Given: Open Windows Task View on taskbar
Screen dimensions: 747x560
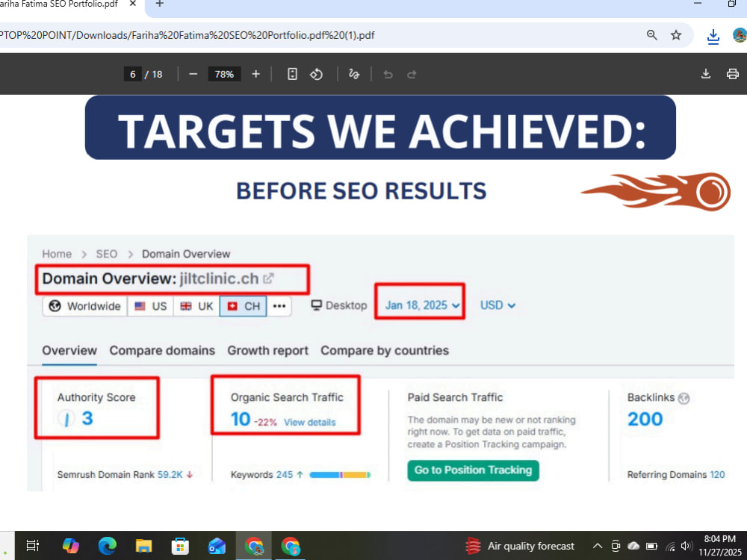Looking at the screenshot, I should [32, 546].
